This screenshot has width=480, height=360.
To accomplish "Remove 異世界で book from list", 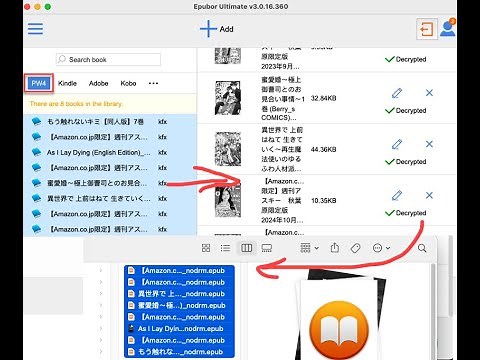I will (x=429, y=144).
